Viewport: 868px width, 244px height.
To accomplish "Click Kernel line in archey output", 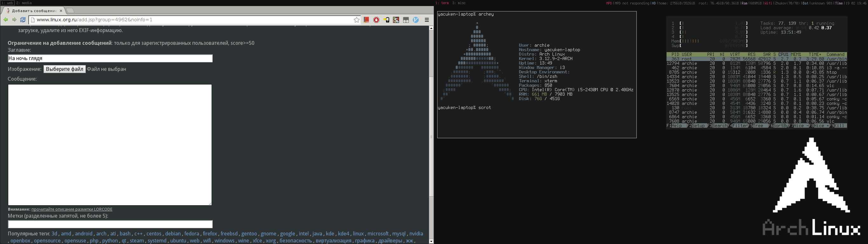I will click(546, 59).
